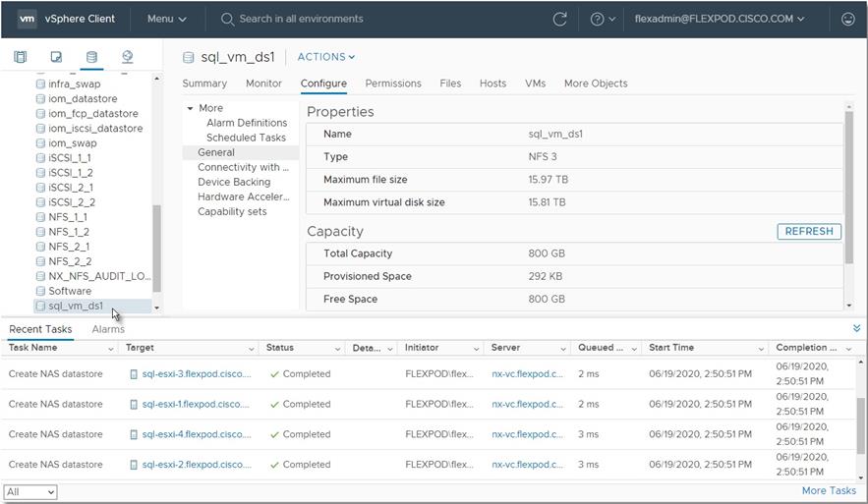Click the datastore icon beside infra_swap
This screenshot has height=504, width=868.
(40, 84)
